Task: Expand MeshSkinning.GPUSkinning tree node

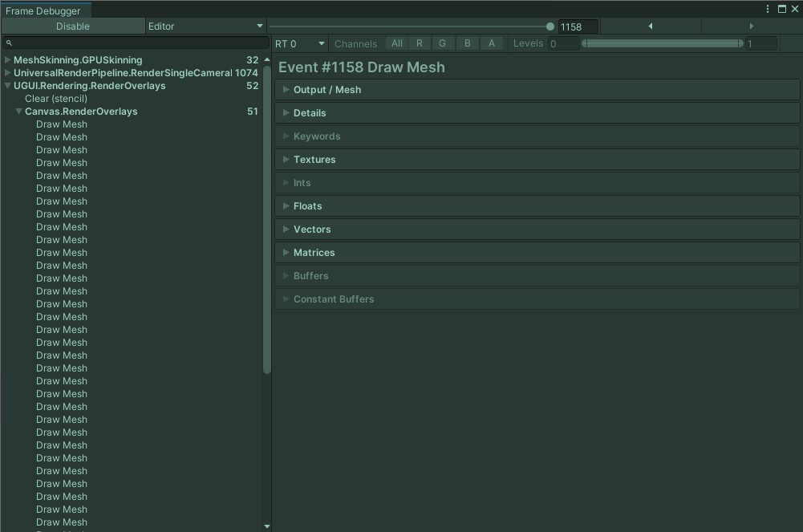Action: point(8,60)
